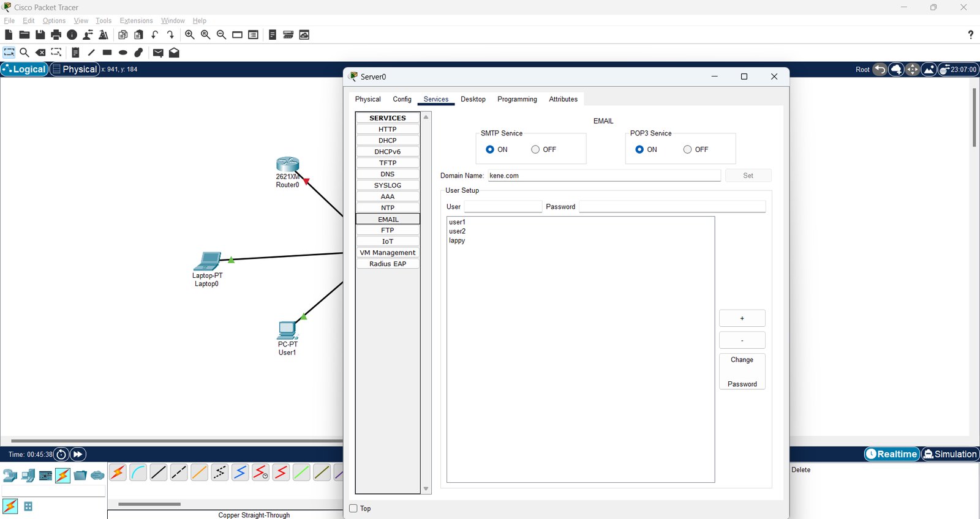The width and height of the screenshot is (980, 519).
Task: Add a complex PDU with the open envelope
Action: pos(174,53)
